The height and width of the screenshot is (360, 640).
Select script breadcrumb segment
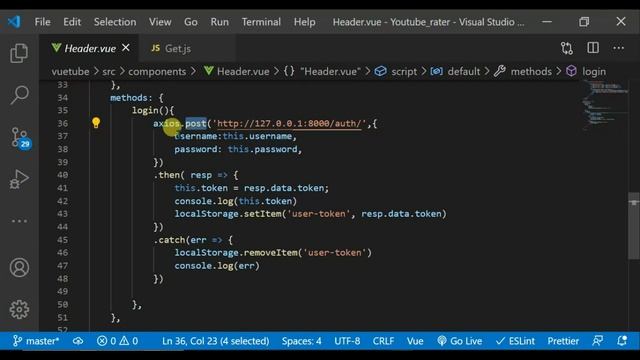396,71
